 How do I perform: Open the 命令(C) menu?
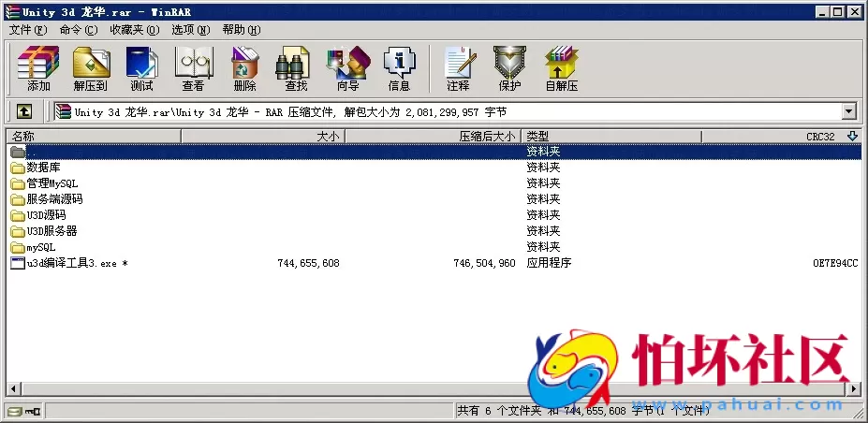click(x=79, y=30)
